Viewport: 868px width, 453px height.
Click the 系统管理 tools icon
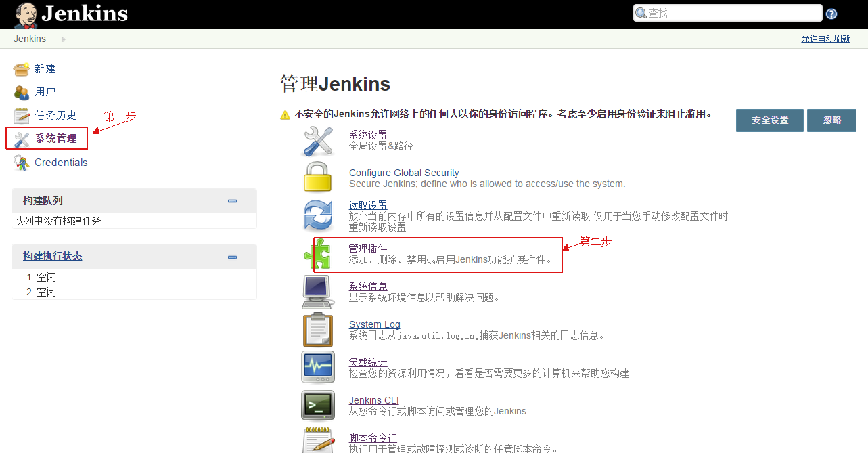(x=22, y=139)
